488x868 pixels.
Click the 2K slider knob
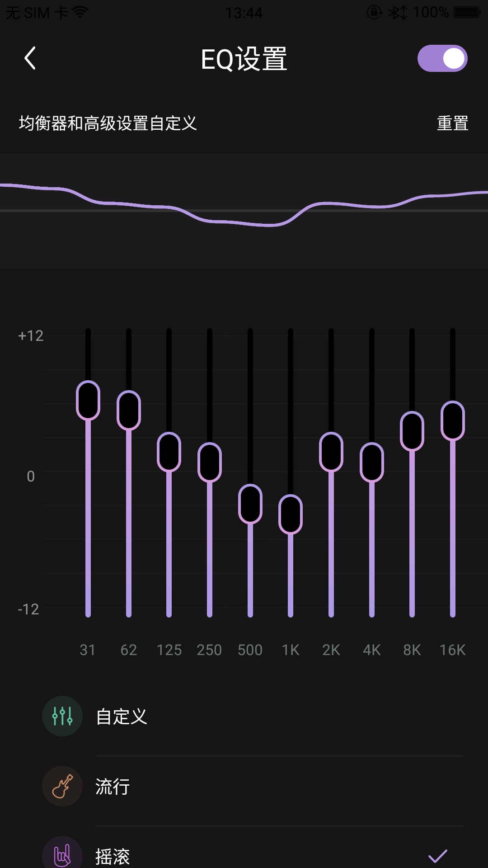click(331, 452)
